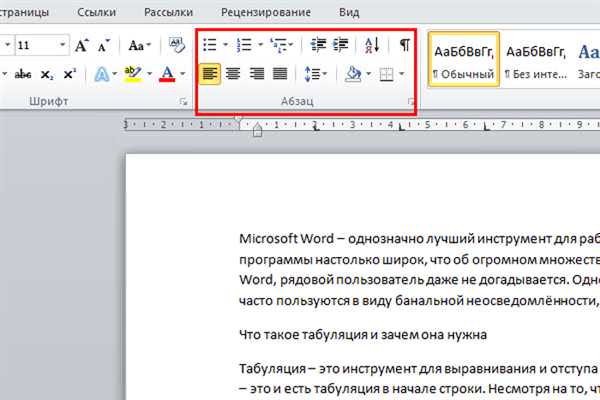This screenshot has height=400, width=600.
Task: Open the Шрифт dialog launcher
Action: tap(183, 101)
